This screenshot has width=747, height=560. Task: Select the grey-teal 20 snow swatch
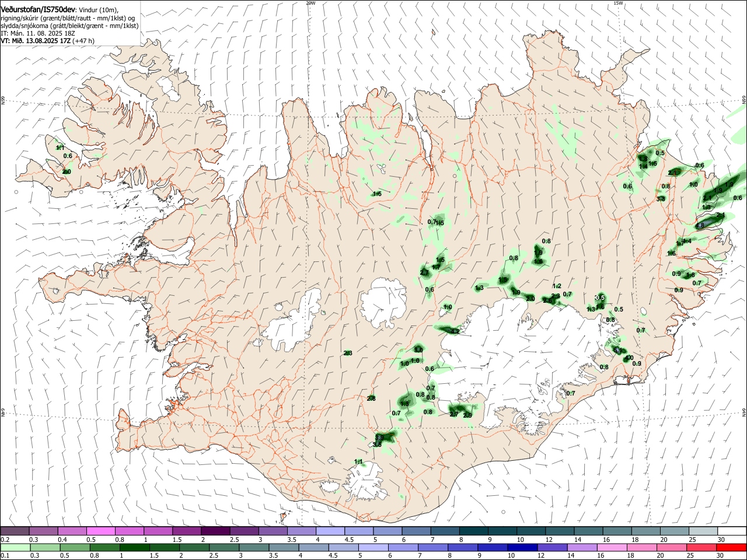(x=675, y=531)
